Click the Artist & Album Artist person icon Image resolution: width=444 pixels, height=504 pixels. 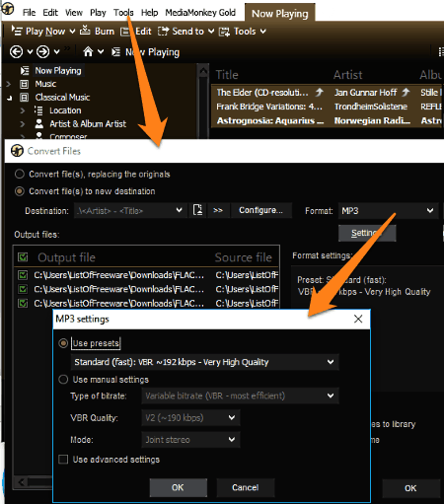(x=38, y=123)
